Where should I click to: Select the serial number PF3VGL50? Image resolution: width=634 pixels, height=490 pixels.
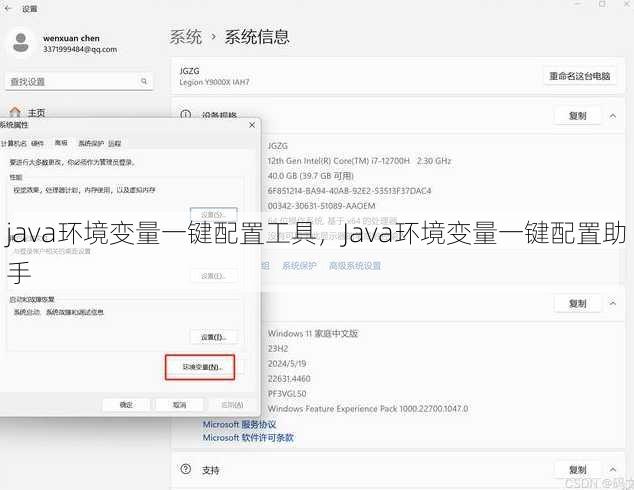287,393
